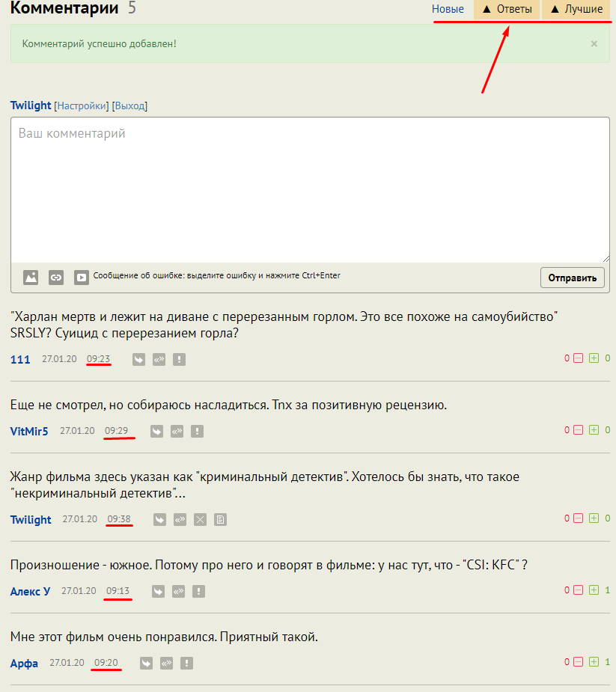Click the insert image icon in comment editor
This screenshot has width=616, height=692.
pyautogui.click(x=31, y=278)
